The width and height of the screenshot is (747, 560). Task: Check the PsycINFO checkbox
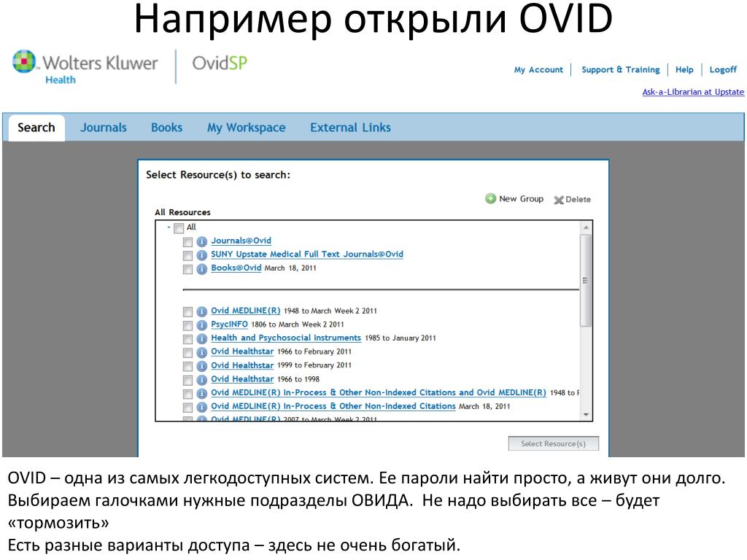tap(187, 325)
